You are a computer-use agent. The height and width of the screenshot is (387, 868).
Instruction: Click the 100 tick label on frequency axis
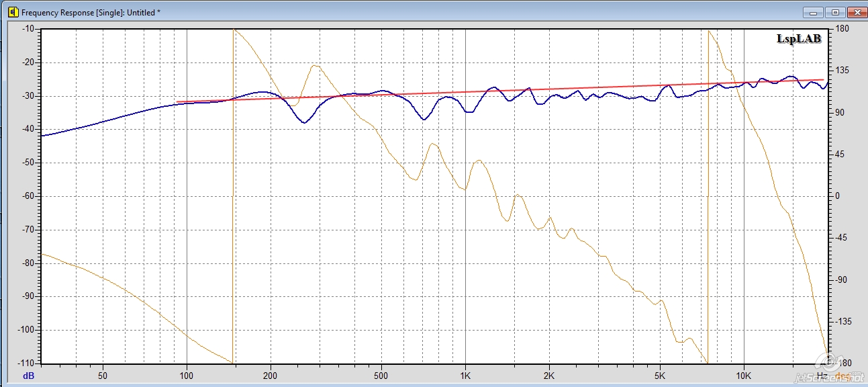(x=187, y=376)
